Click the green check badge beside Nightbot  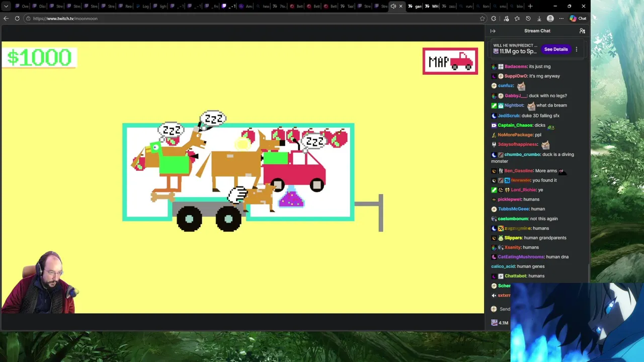tap(494, 106)
